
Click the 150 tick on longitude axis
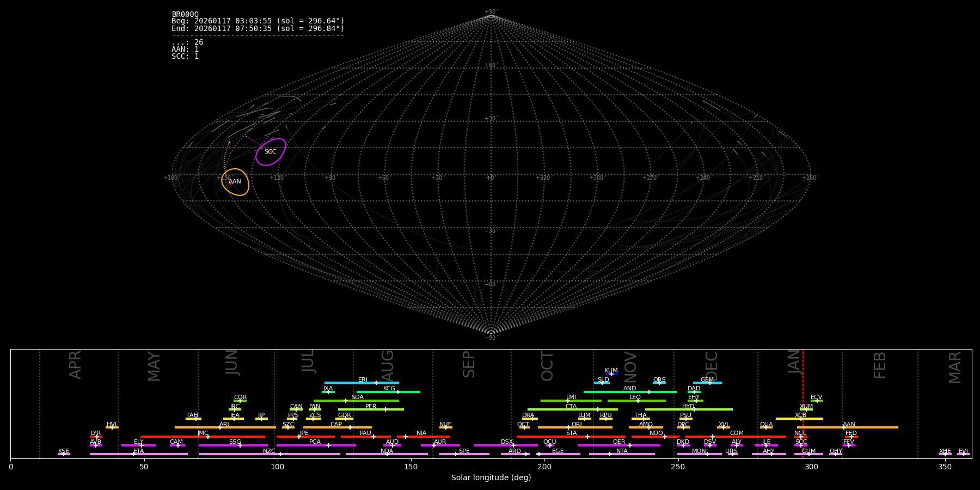point(411,467)
